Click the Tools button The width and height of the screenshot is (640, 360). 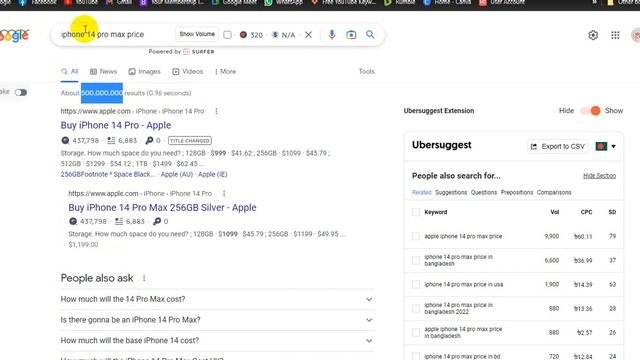click(x=367, y=71)
